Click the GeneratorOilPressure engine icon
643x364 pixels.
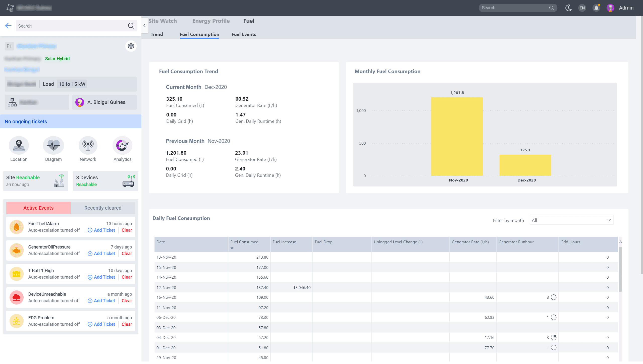[x=16, y=251]
